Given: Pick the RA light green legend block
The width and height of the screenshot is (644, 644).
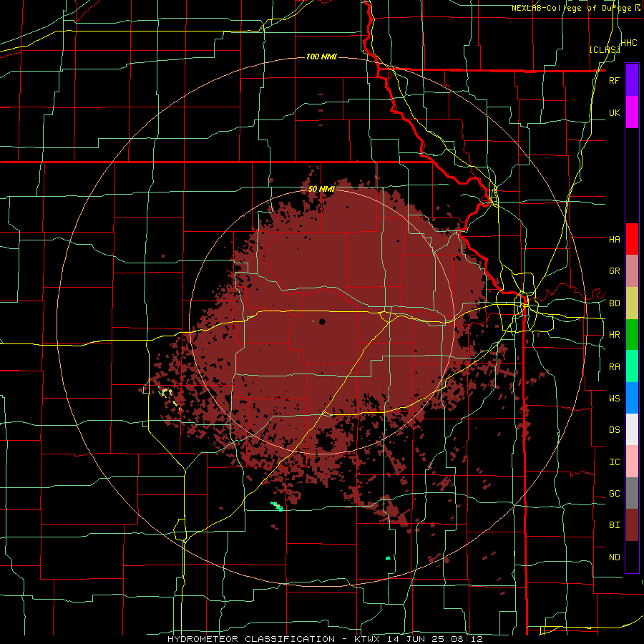Looking at the screenshot, I should [632, 366].
